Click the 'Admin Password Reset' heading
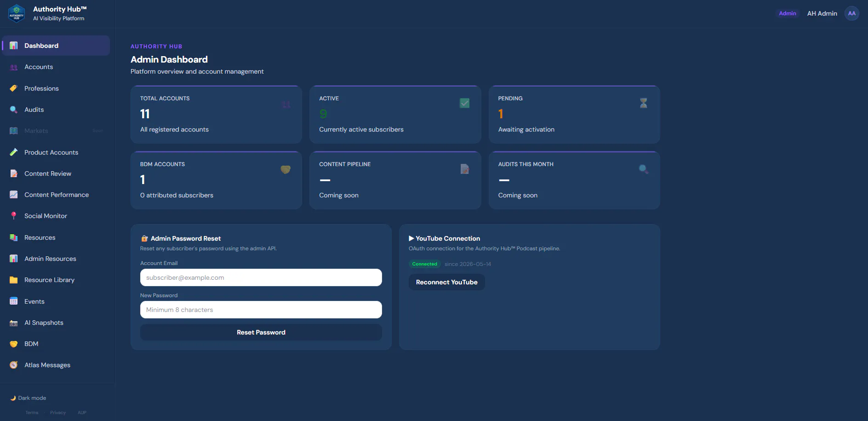Screen dimensions: 868x421 pyautogui.click(x=186, y=238)
